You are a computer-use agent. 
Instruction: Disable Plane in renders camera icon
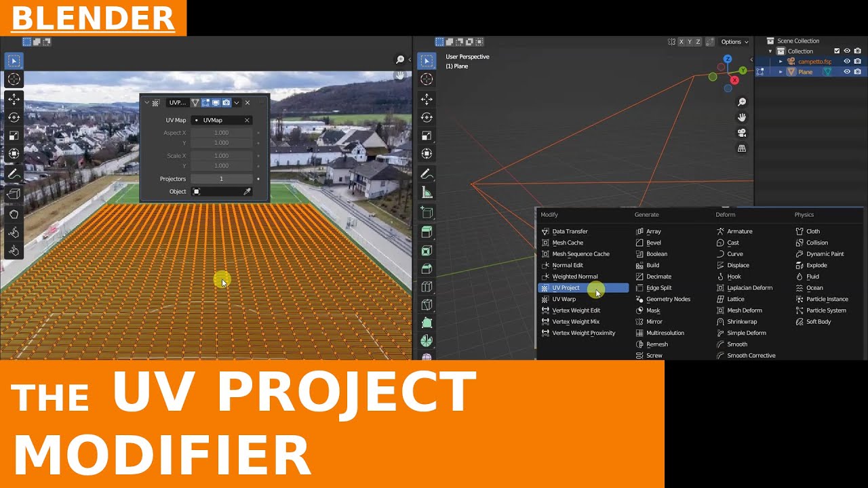click(x=857, y=72)
